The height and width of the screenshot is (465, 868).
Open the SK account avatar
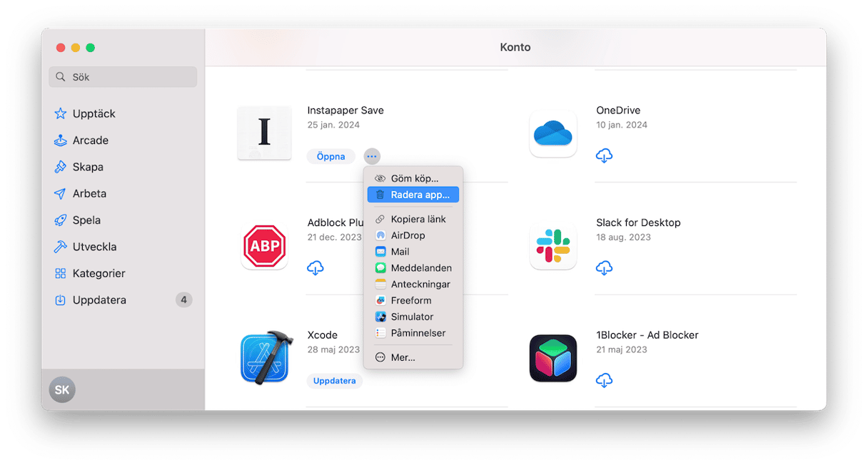(x=62, y=389)
